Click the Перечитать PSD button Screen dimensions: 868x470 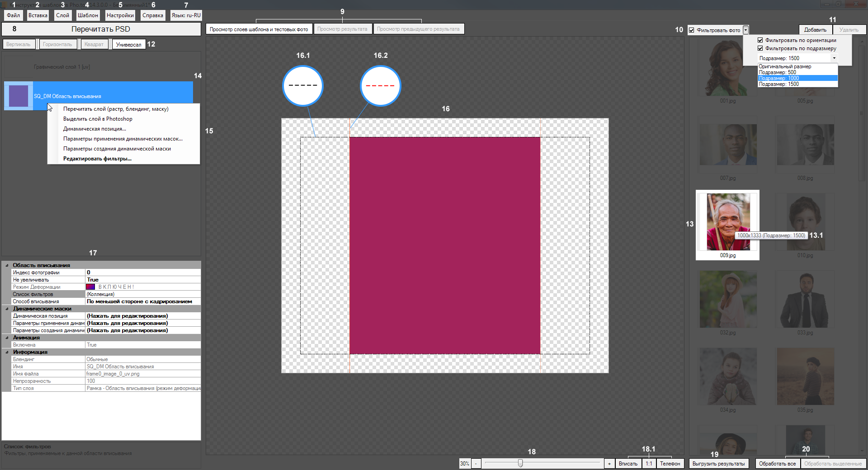(x=101, y=29)
